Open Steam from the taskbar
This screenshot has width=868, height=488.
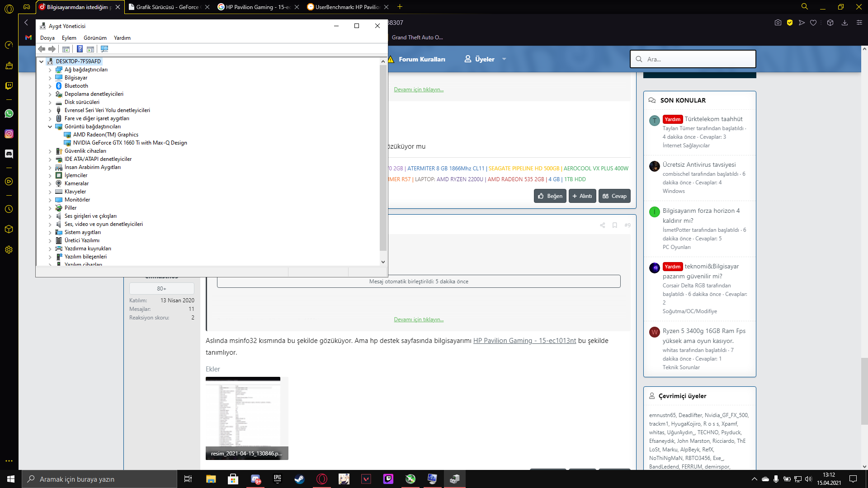(299, 479)
